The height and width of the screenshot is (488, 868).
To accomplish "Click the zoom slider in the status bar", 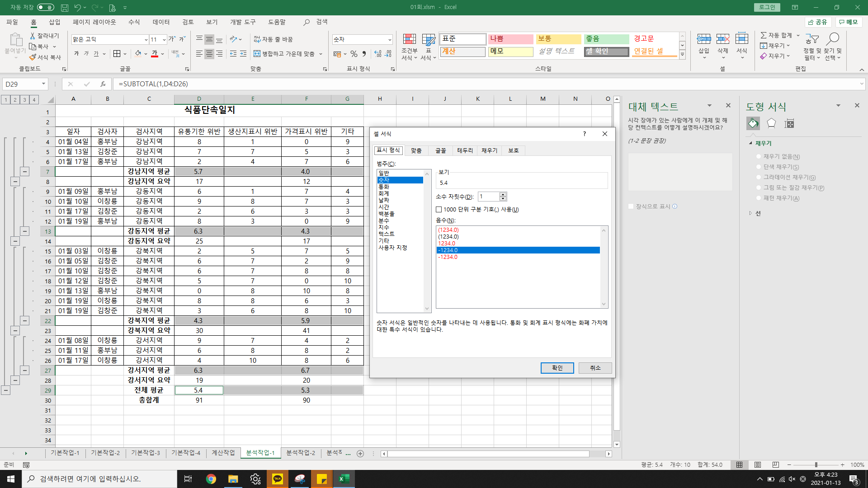I will tap(816, 465).
